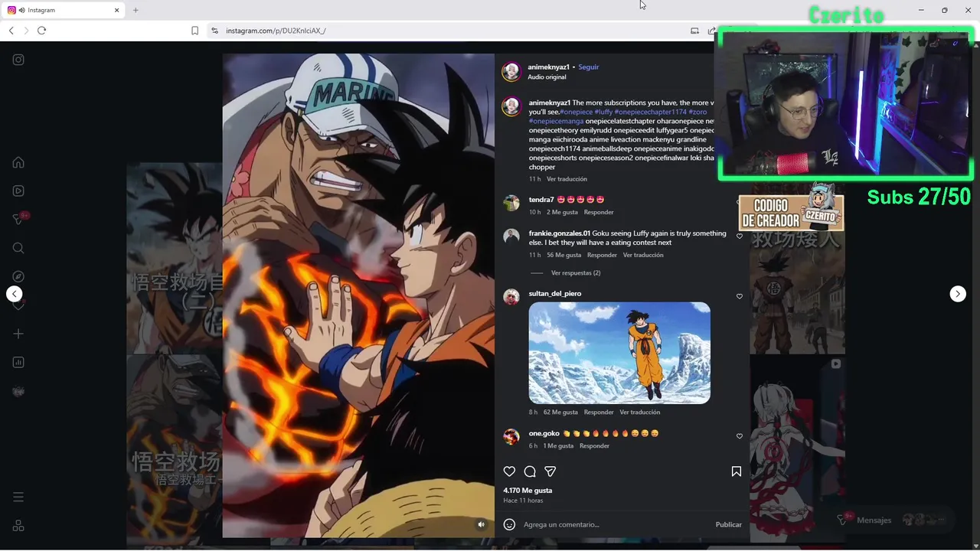Open a new browser tab
This screenshot has height=551, width=980.
click(x=136, y=10)
